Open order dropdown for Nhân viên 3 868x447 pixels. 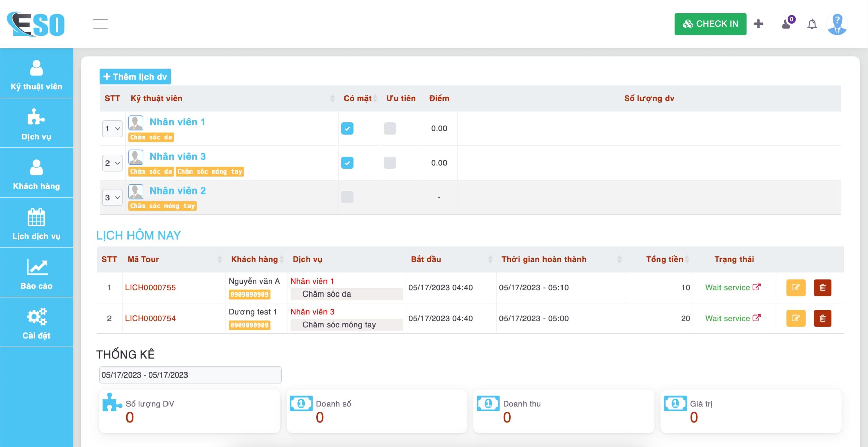112,163
